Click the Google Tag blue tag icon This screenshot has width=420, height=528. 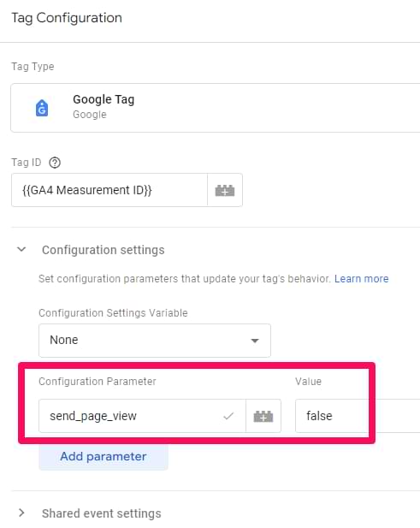click(42, 108)
